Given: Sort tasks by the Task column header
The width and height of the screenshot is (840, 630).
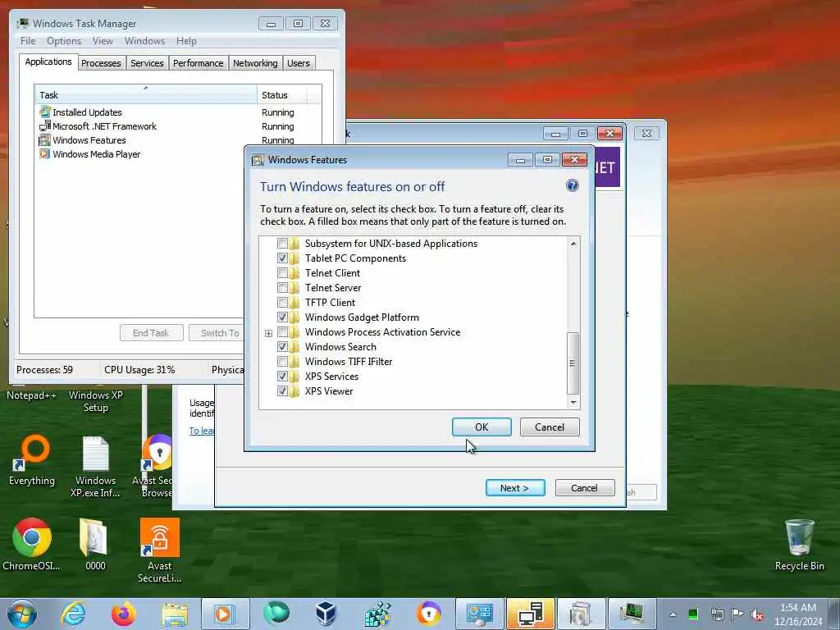Looking at the screenshot, I should [x=145, y=95].
